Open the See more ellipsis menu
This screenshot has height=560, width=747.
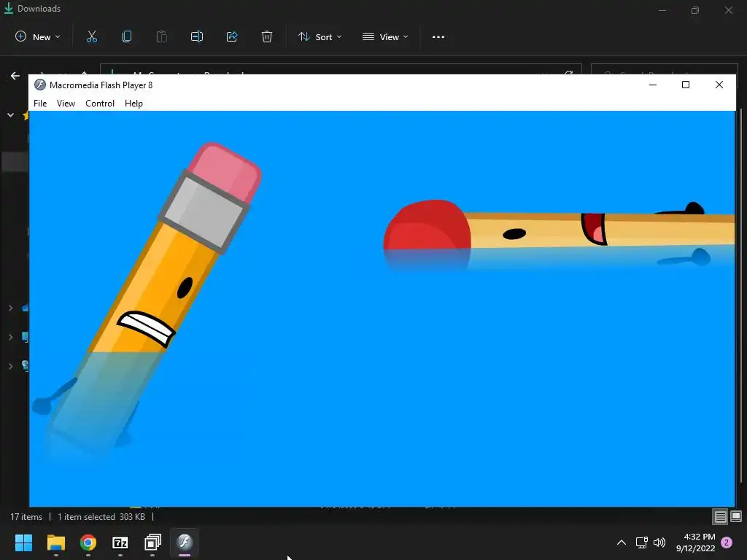[x=438, y=36]
